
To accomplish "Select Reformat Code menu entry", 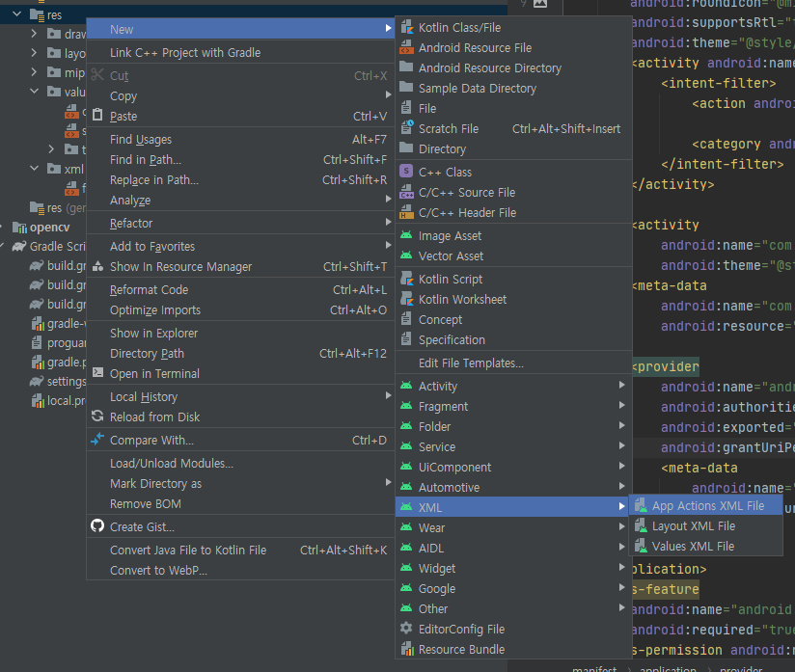I will [240, 290].
